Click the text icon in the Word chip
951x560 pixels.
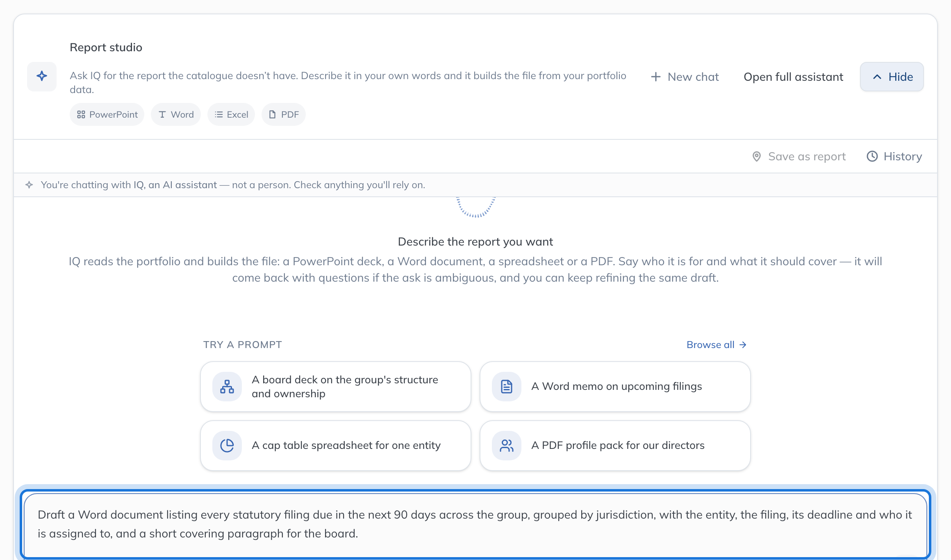pyautogui.click(x=162, y=114)
